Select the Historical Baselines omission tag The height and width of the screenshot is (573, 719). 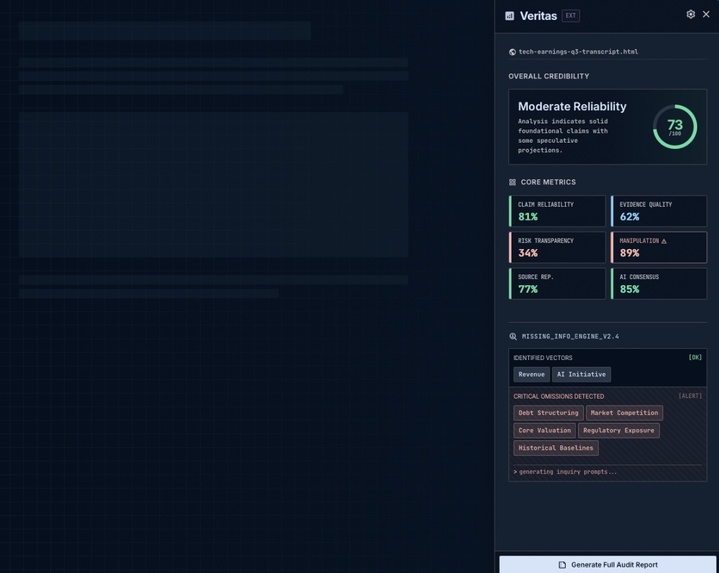point(556,448)
